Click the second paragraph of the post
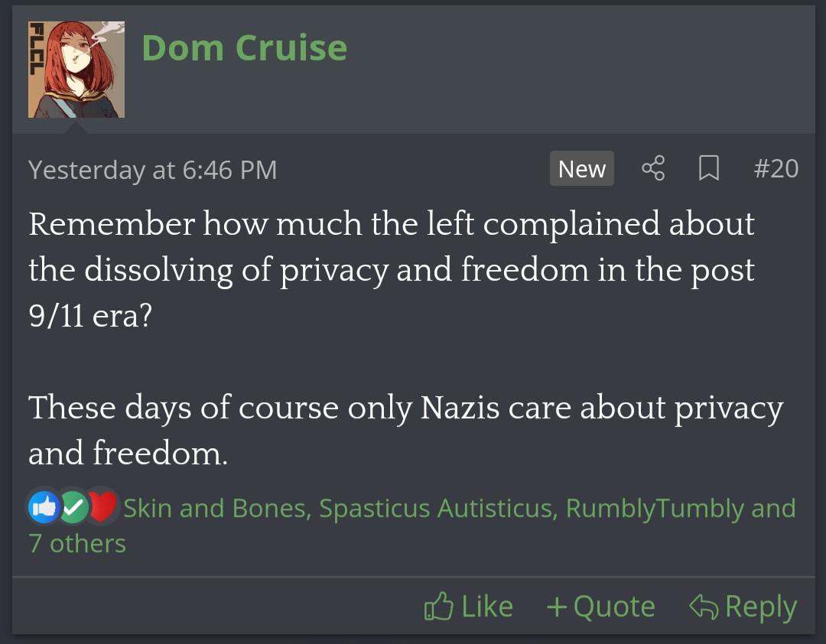 point(405,430)
